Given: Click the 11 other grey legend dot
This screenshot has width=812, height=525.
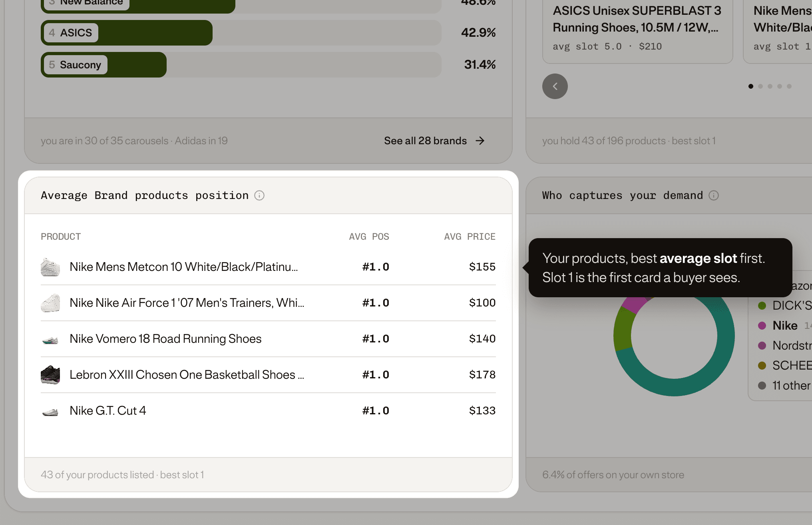Looking at the screenshot, I should 762,386.
